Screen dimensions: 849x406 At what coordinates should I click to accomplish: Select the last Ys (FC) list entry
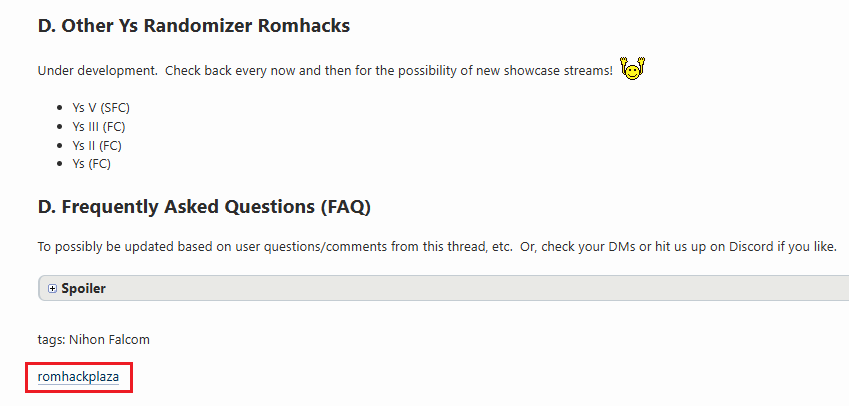pyautogui.click(x=92, y=164)
